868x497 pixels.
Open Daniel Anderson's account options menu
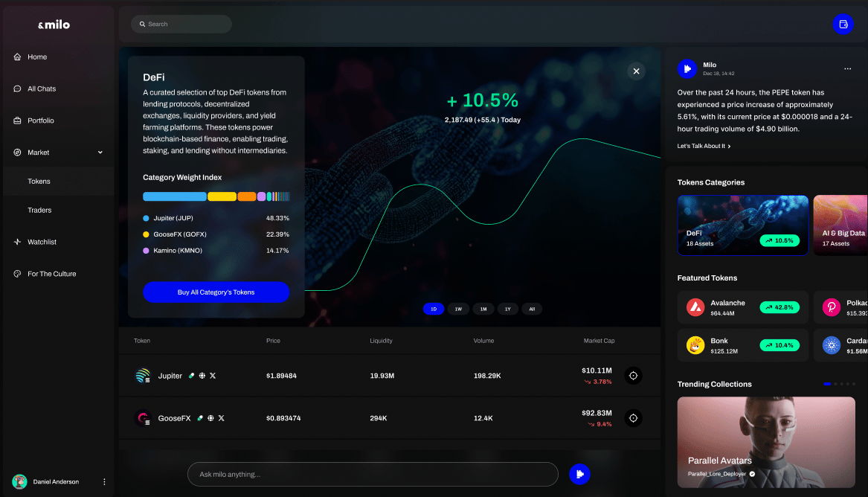(104, 481)
